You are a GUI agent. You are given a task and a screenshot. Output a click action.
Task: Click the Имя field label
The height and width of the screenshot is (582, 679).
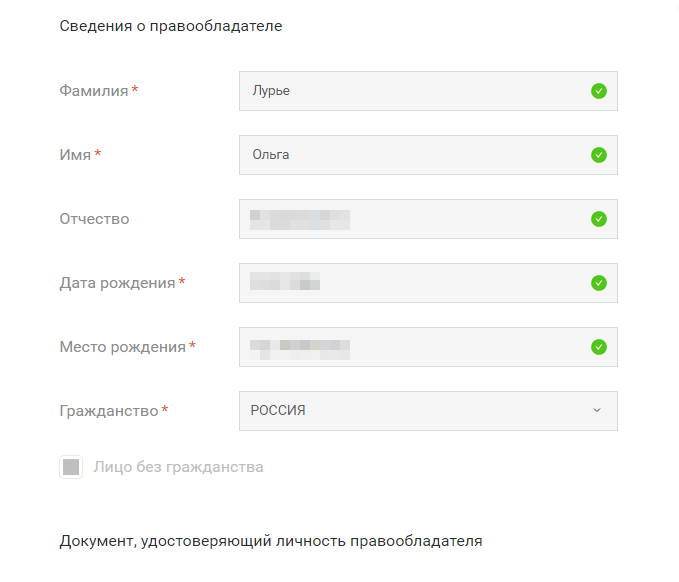(x=75, y=155)
